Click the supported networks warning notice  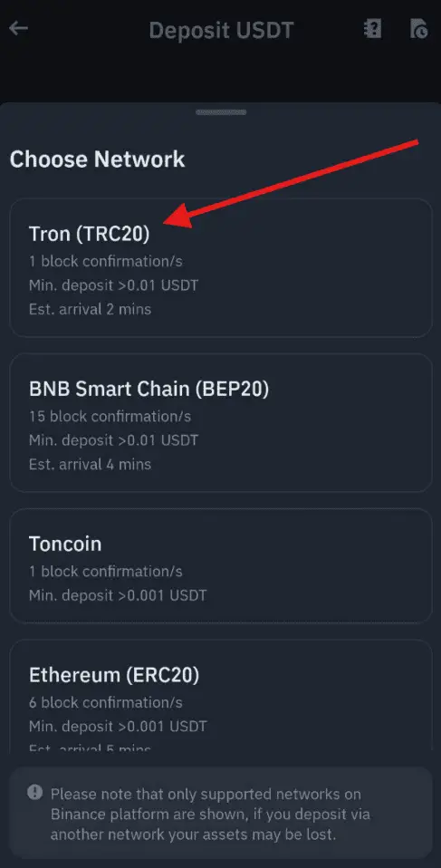pyautogui.click(x=221, y=814)
